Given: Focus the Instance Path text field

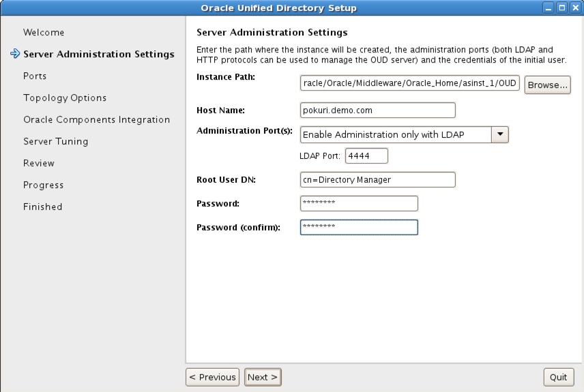Looking at the screenshot, I should tap(410, 83).
